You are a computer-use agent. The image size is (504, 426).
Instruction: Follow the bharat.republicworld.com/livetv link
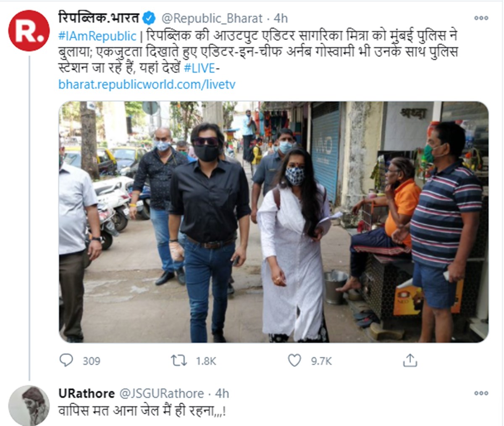click(x=147, y=84)
